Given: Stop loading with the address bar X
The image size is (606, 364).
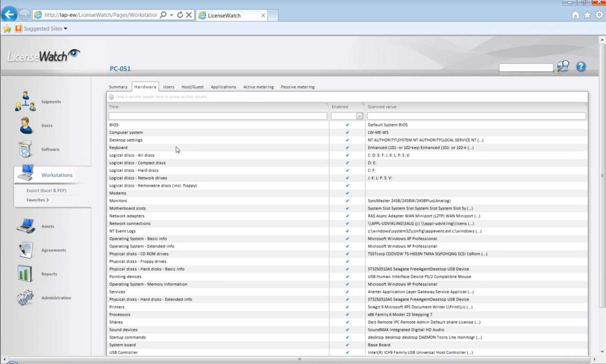Looking at the screenshot, I should point(189,15).
